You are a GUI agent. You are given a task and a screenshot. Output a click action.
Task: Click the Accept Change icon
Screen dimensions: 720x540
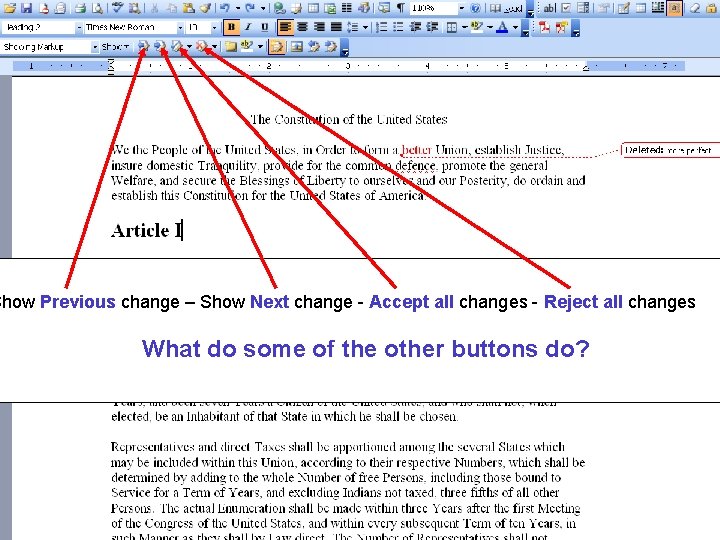[177, 46]
